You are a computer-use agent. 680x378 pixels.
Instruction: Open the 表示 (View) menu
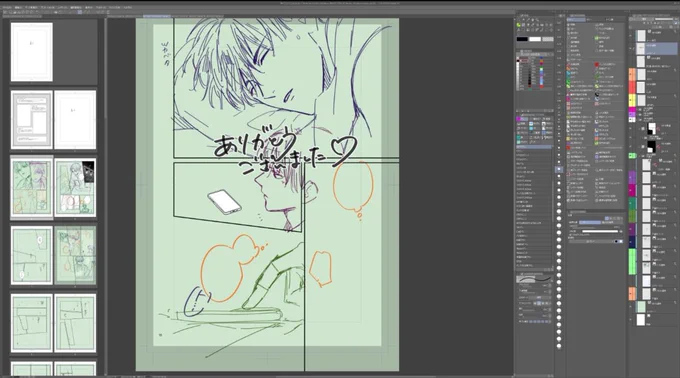(89, 7)
